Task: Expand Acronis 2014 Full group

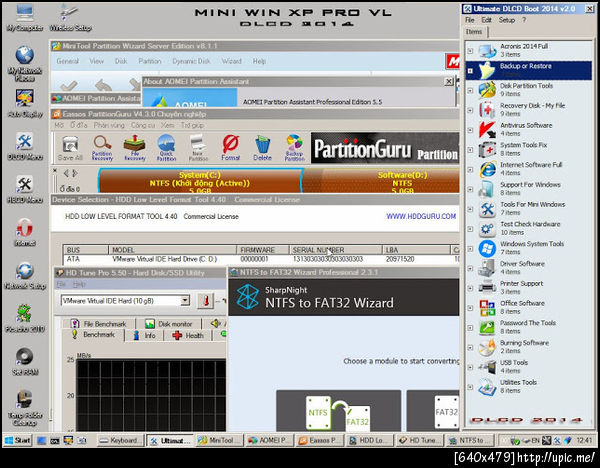Action: tap(470, 51)
